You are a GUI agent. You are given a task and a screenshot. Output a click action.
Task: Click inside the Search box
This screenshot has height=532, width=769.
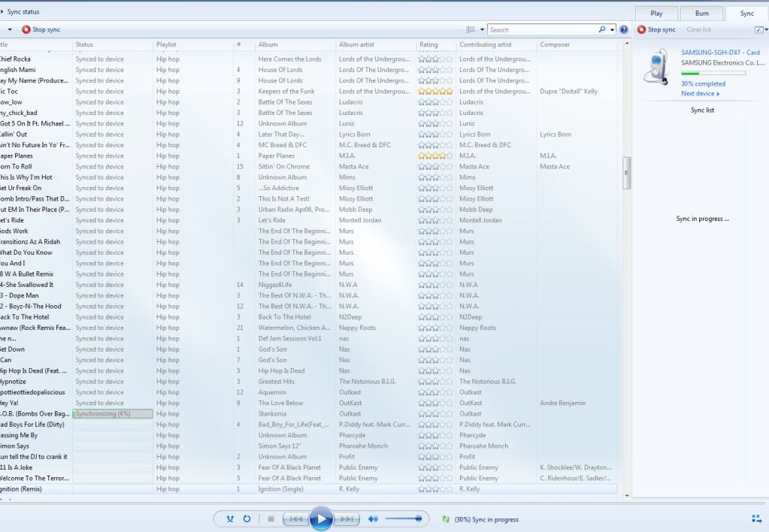pyautogui.click(x=542, y=29)
